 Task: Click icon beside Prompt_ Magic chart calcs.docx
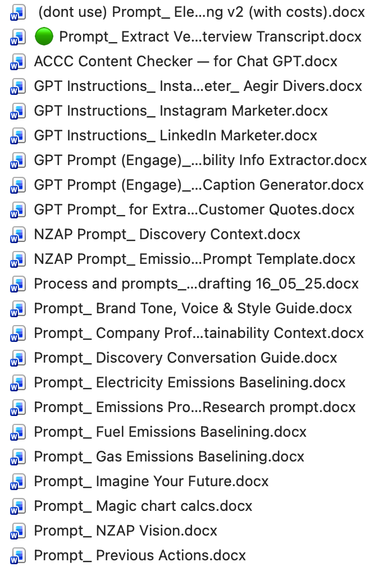[17, 506]
